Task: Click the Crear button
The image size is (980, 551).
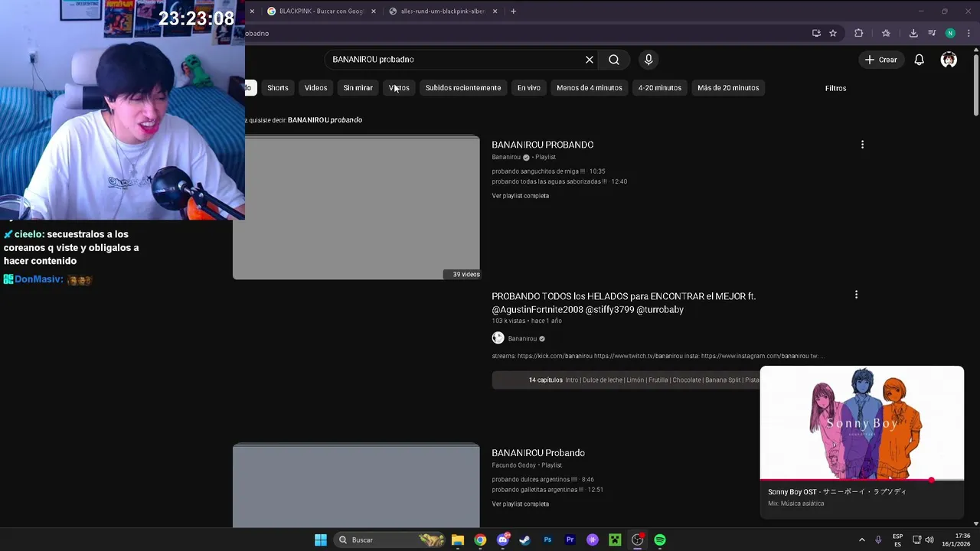Action: click(x=880, y=60)
